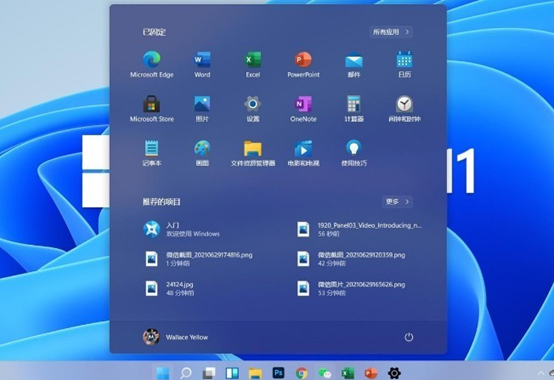554x380 pixels.
Task: Open Excel in the pinned section
Action: pyautogui.click(x=253, y=64)
